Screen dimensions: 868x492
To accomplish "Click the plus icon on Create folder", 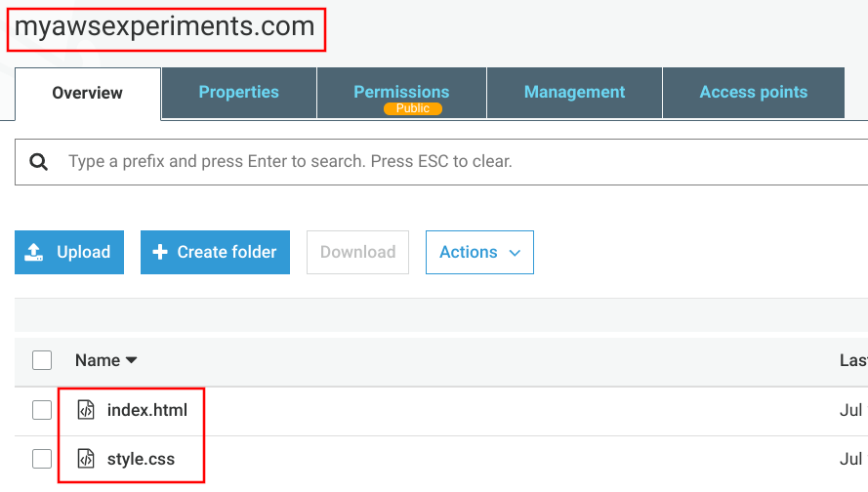I will [x=160, y=253].
